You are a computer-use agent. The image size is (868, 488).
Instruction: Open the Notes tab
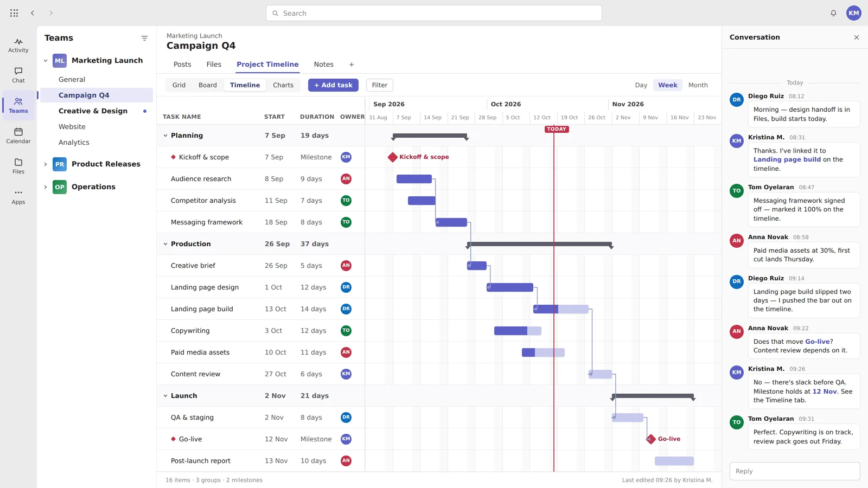tap(324, 65)
